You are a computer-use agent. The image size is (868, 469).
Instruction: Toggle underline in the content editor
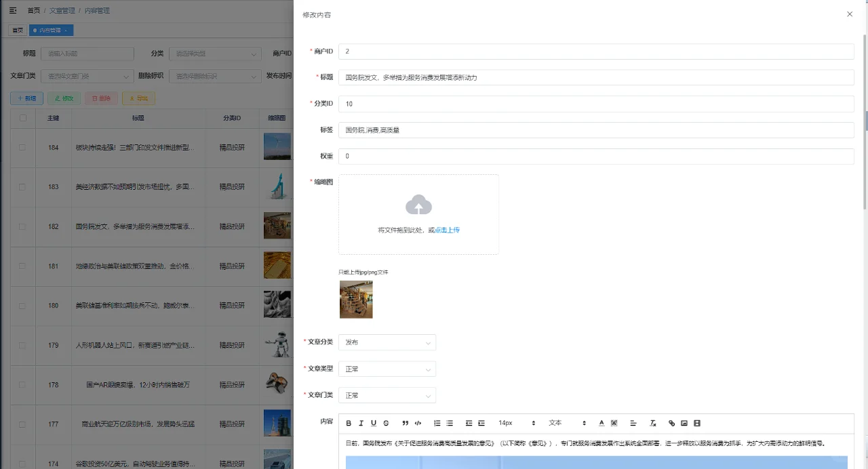pyautogui.click(x=374, y=422)
